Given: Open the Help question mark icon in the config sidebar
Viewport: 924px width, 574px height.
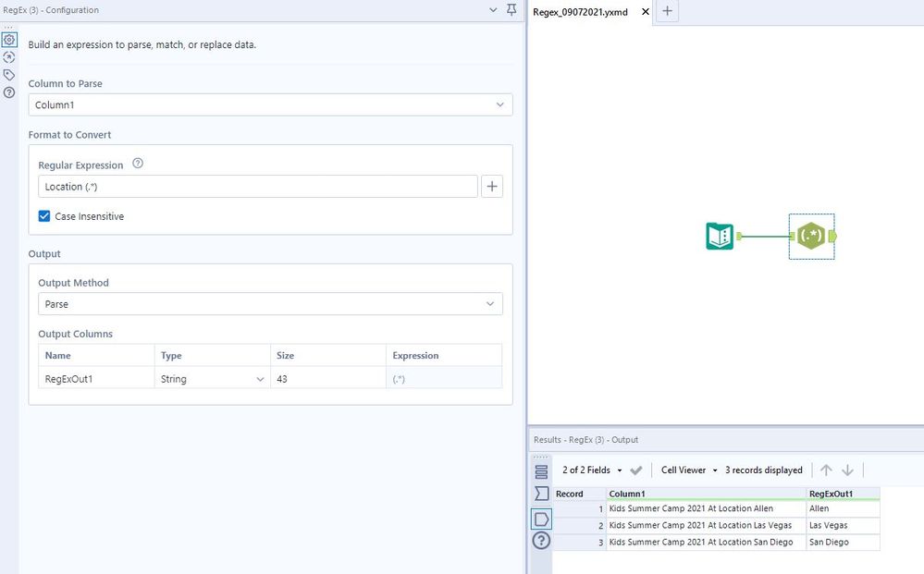Looking at the screenshot, I should coord(9,92).
